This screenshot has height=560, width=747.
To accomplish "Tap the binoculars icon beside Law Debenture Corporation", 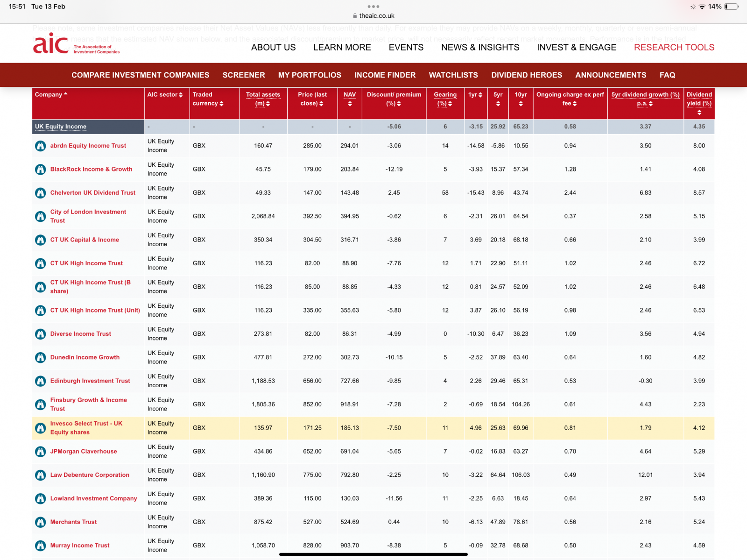I will click(41, 475).
